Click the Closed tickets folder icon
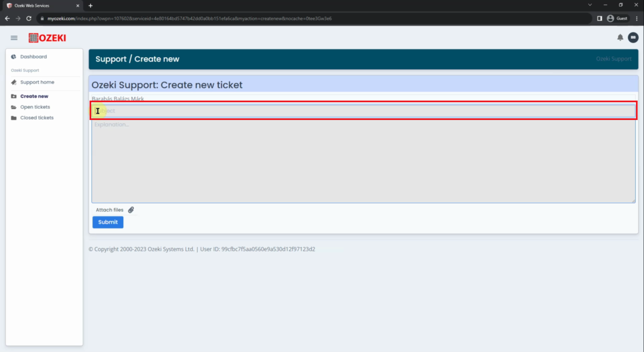This screenshot has height=352, width=644. (x=14, y=118)
